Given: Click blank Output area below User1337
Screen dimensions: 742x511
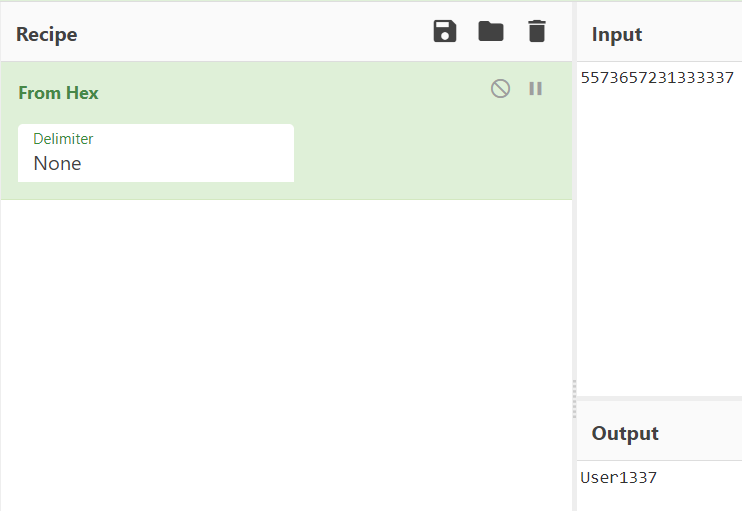Looking at the screenshot, I should click(660, 500).
